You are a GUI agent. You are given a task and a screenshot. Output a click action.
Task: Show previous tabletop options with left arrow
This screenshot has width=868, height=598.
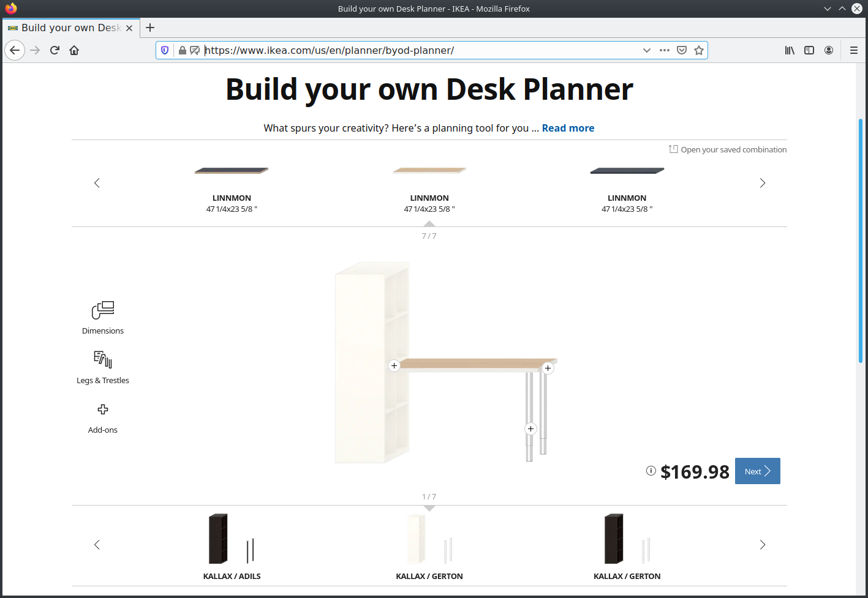pyautogui.click(x=97, y=183)
